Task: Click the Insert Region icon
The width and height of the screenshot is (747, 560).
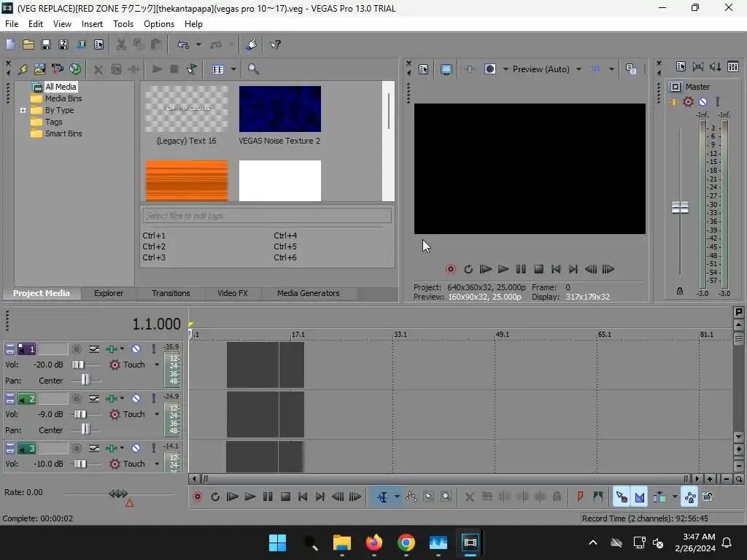Action: [x=598, y=497]
